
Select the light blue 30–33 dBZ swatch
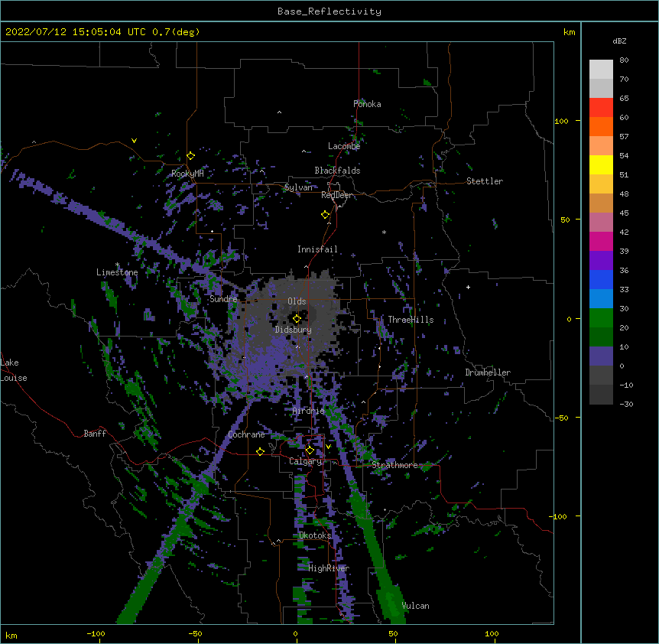click(601, 299)
